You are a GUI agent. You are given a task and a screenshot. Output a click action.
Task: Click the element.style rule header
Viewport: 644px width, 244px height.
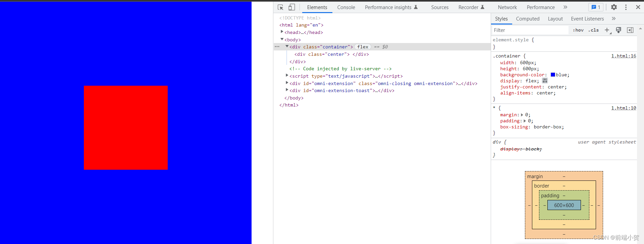tap(513, 40)
